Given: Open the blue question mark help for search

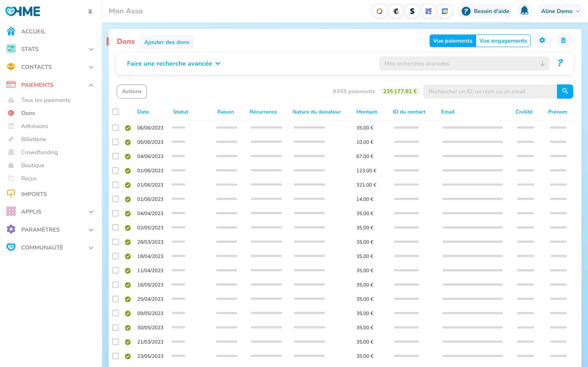Looking at the screenshot, I should tap(560, 63).
